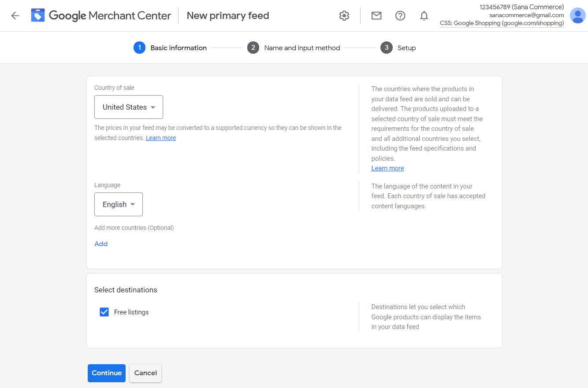Open Learn more link under currency note
This screenshot has height=388, width=588.
[161, 138]
